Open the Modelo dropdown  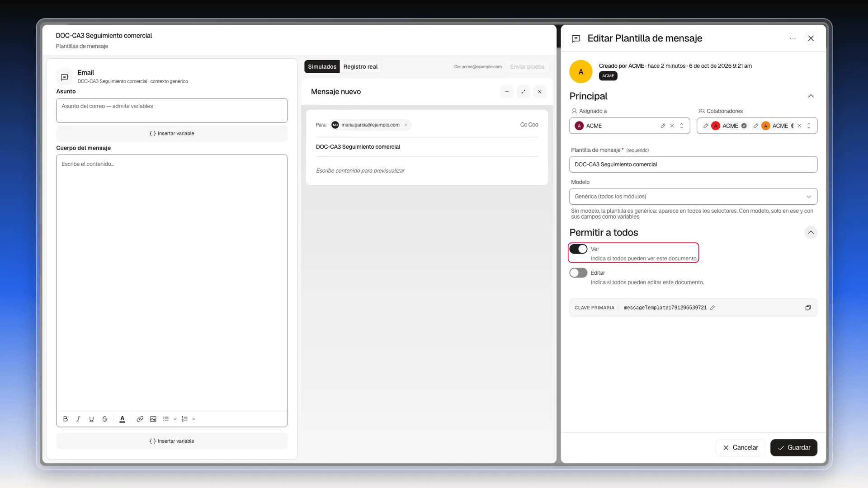tap(693, 197)
